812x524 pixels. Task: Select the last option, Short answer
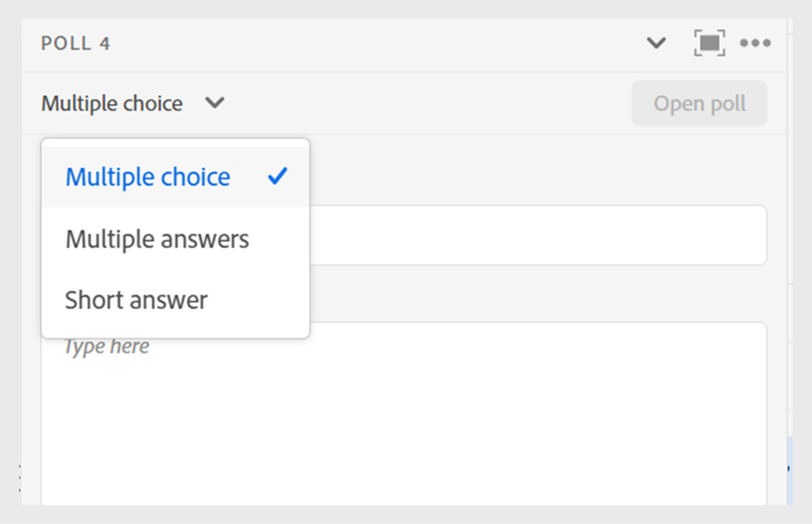[137, 300]
